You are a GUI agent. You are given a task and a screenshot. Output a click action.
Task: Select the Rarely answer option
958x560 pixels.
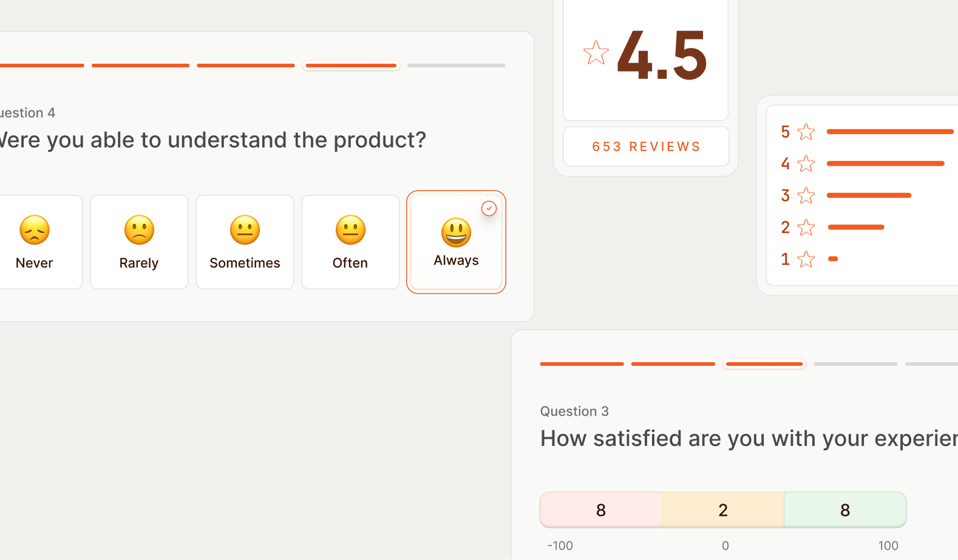pos(139,242)
